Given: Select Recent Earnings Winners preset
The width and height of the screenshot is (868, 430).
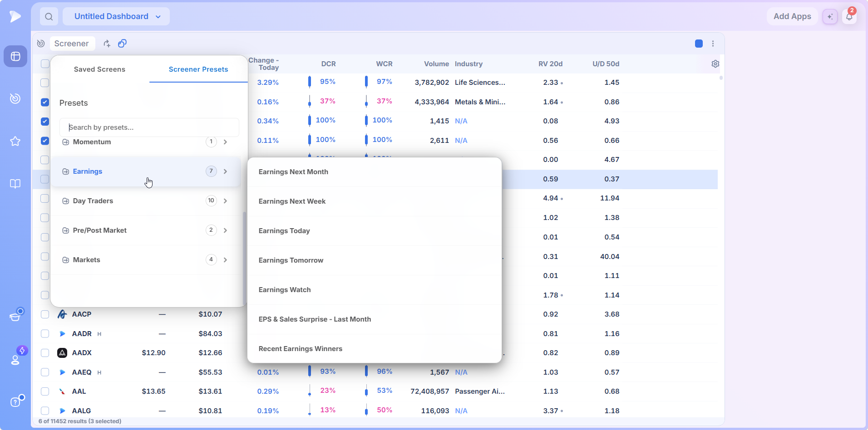Looking at the screenshot, I should (375, 349).
